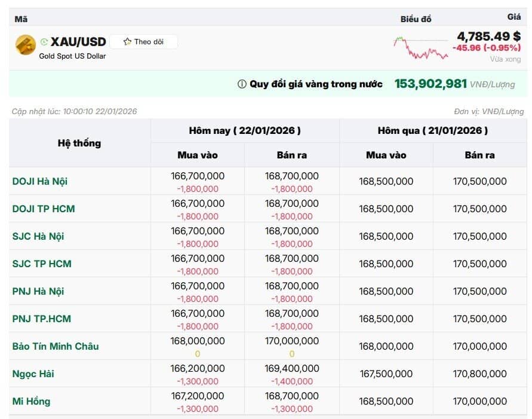Click the Hôm nay (22/01/2026) header
This screenshot has height=419, width=532.
coord(245,131)
